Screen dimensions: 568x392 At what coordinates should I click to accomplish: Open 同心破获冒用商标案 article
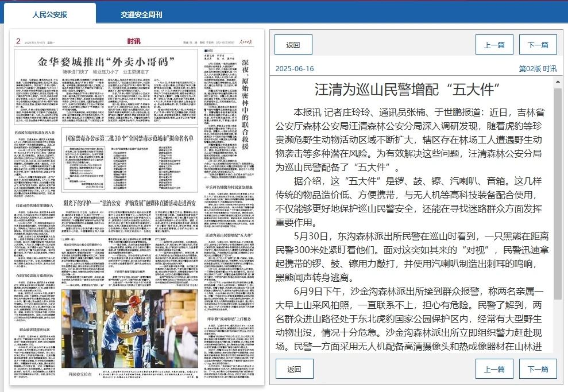coord(35,330)
